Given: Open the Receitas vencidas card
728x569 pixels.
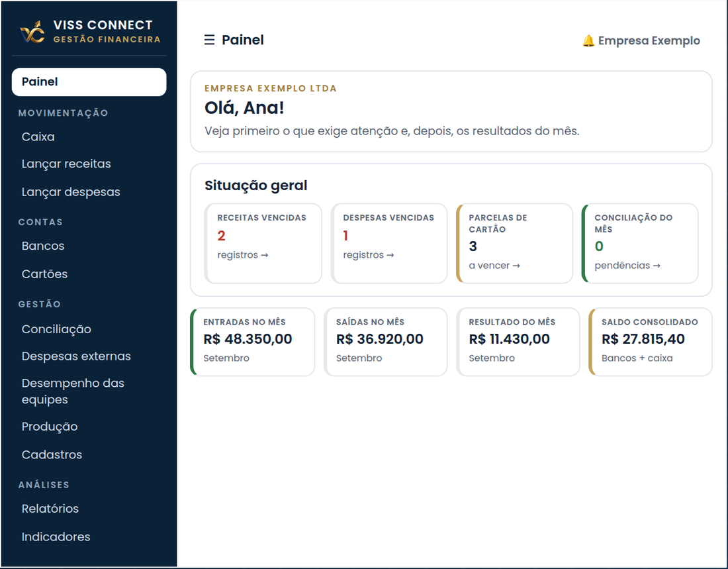Looking at the screenshot, I should 263,243.
